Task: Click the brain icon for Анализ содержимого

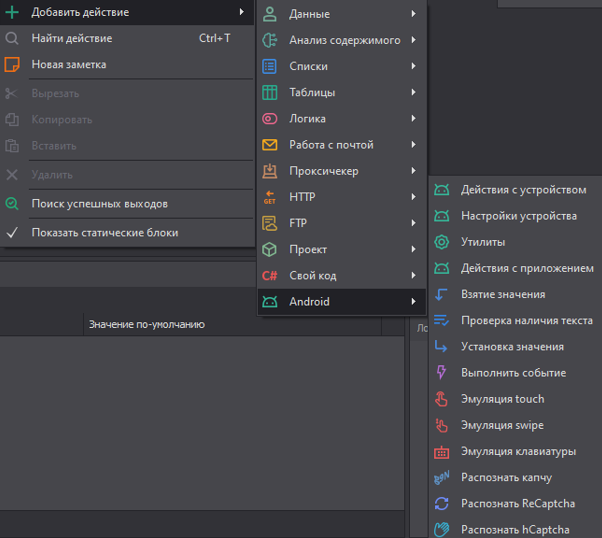Action: [270, 40]
